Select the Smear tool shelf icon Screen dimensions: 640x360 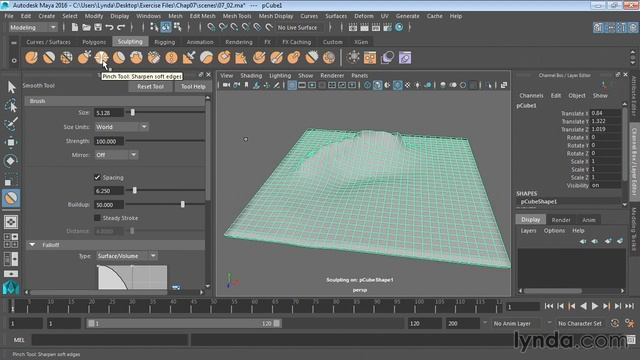point(276,58)
